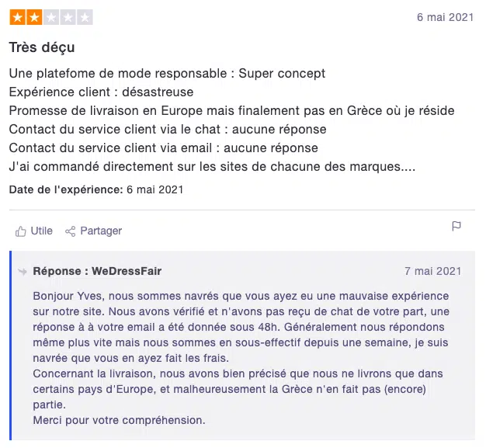This screenshot has height=448, width=486.
Task: Click the third grey rating star
Action: (50, 17)
